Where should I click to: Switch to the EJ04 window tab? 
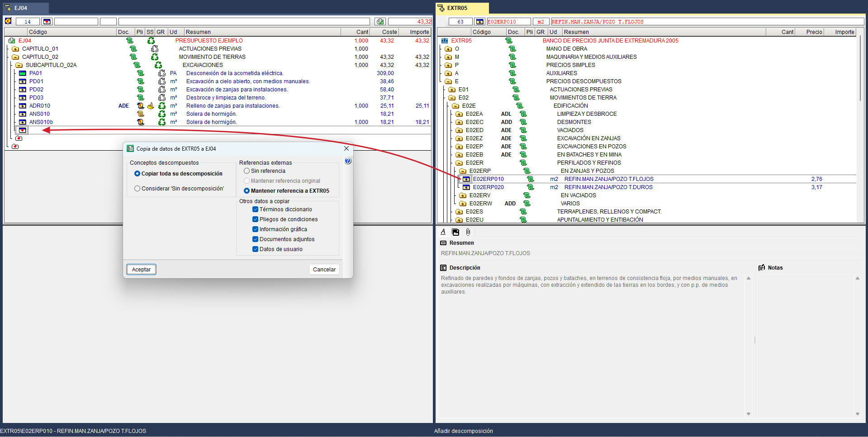point(25,8)
